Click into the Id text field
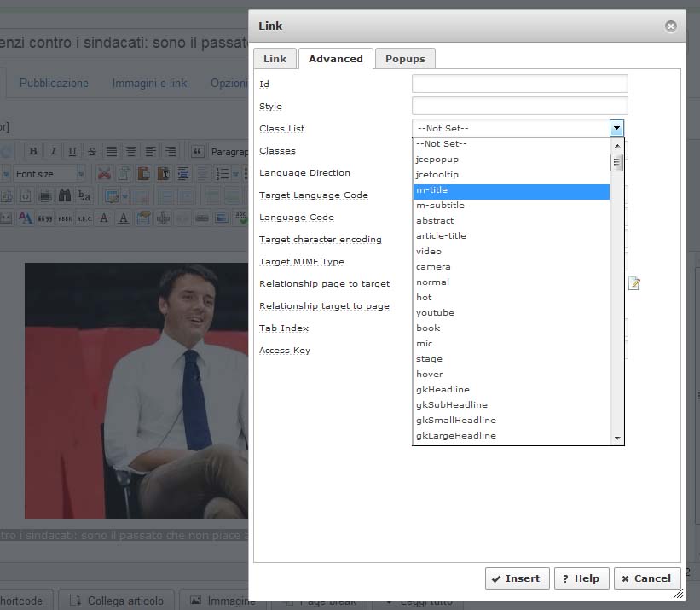Screen dimensions: 700x610 click(519, 84)
